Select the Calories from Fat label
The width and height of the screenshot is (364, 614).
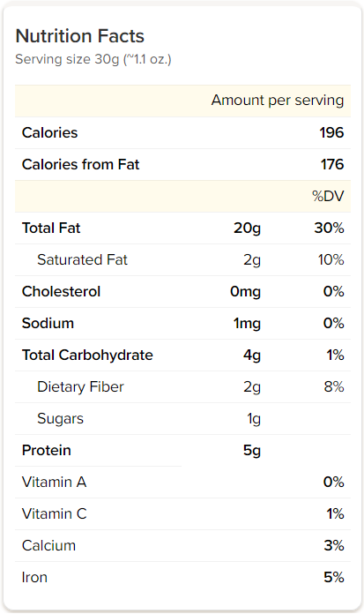[80, 164]
